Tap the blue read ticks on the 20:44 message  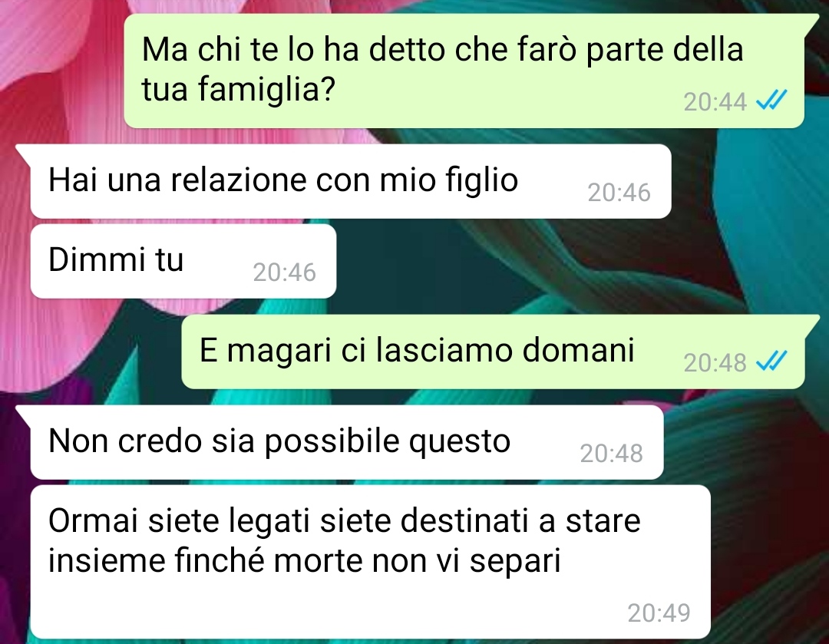click(771, 100)
